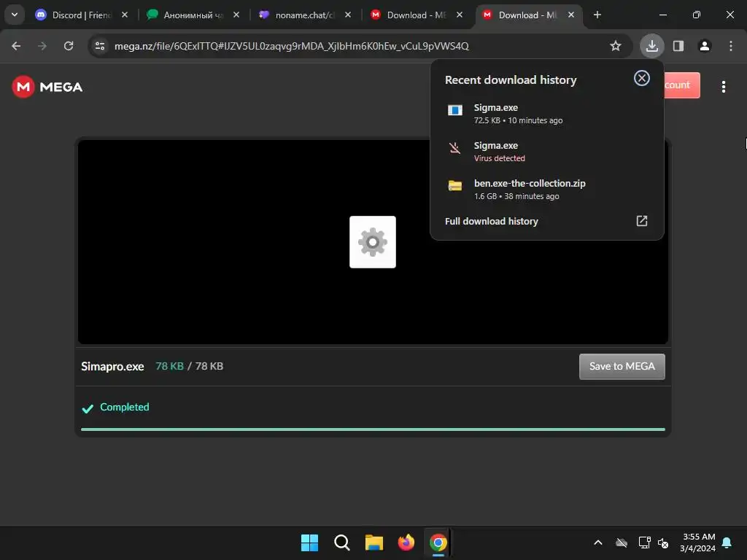Screen dimensions: 747x560
Task: Open Chrome's three-dot menu
Action: coord(730,46)
